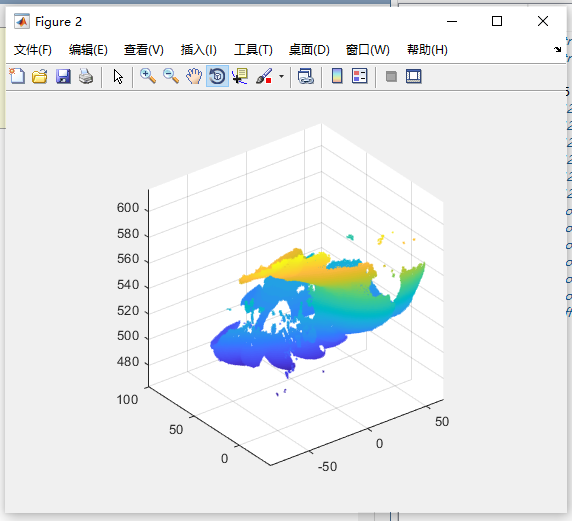Open a file with the folder icon
The height and width of the screenshot is (521, 572).
[40, 76]
